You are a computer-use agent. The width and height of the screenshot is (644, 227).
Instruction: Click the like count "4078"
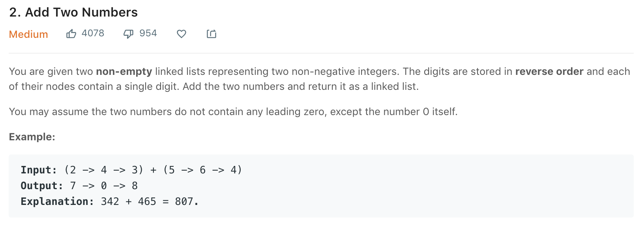[x=93, y=33]
